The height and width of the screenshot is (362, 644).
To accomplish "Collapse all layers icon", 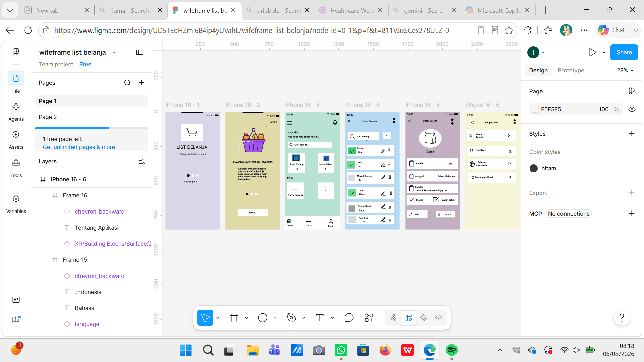I will coord(142,161).
